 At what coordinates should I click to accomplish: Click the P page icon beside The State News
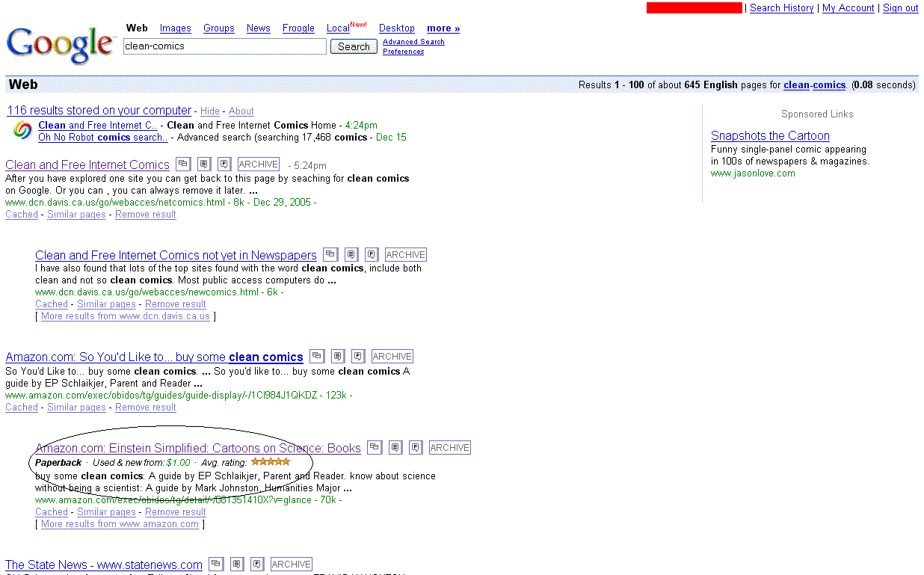pos(257,565)
